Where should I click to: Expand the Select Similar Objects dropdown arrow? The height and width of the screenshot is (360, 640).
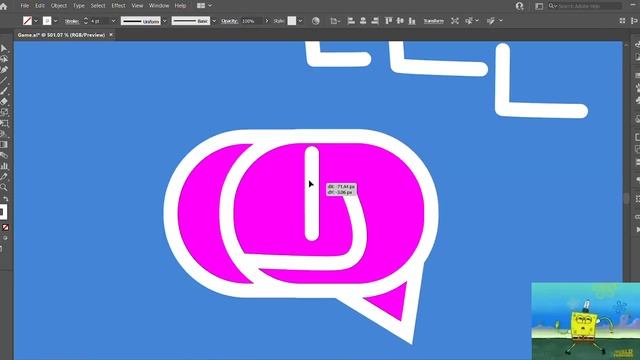point(477,21)
